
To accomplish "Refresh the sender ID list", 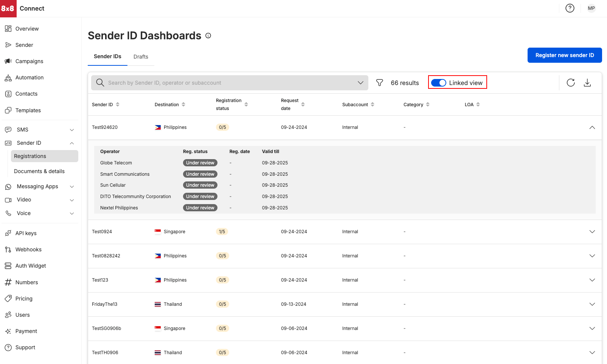I will point(571,82).
